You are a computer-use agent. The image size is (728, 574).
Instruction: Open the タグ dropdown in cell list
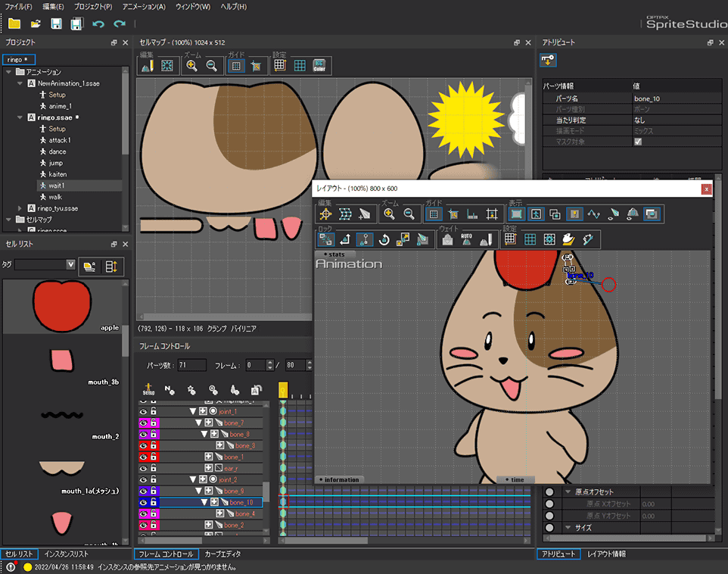point(70,264)
